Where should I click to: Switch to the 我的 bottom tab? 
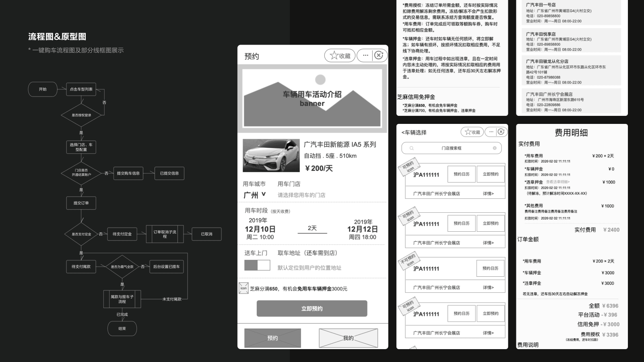coord(348,338)
